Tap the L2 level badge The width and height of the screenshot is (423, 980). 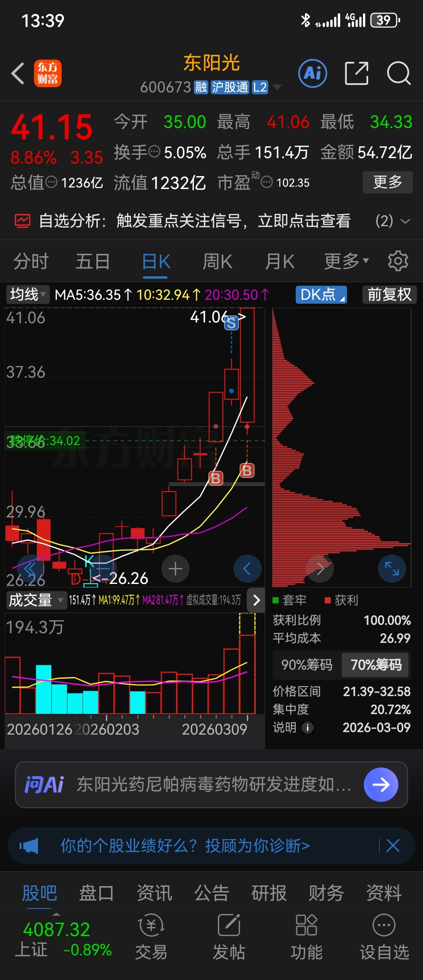coord(260,87)
